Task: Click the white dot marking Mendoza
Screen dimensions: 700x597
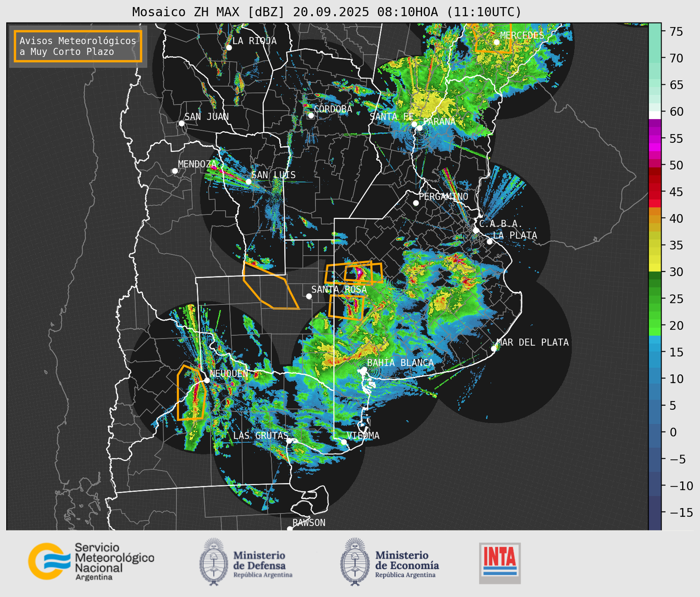Action: (x=175, y=171)
